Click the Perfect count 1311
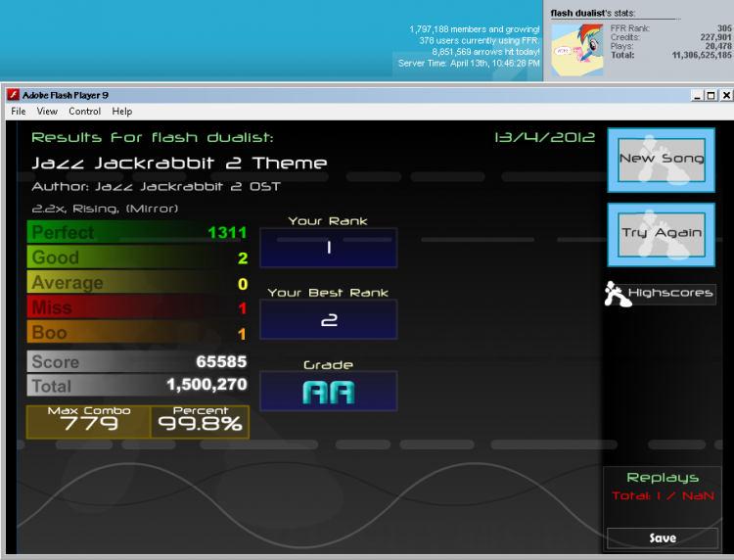 click(227, 233)
